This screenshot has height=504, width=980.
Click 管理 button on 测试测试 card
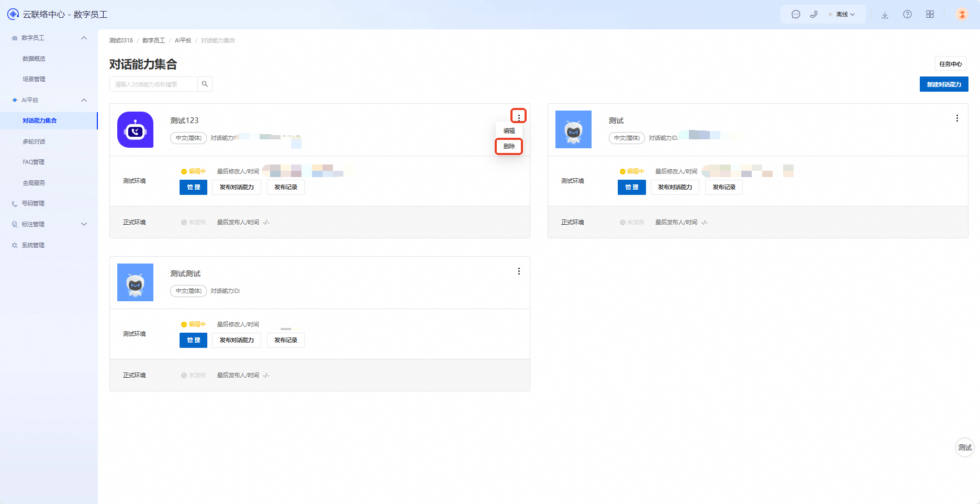(x=193, y=340)
